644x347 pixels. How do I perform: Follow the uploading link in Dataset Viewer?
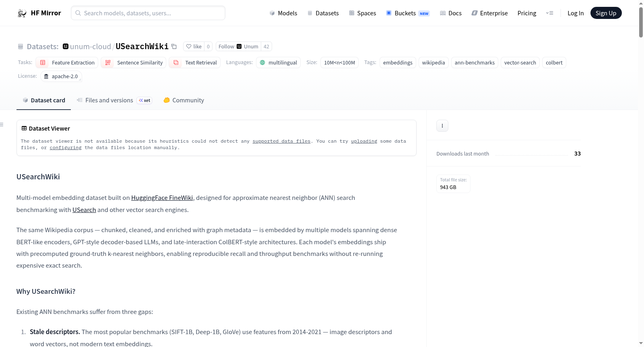pos(364,141)
